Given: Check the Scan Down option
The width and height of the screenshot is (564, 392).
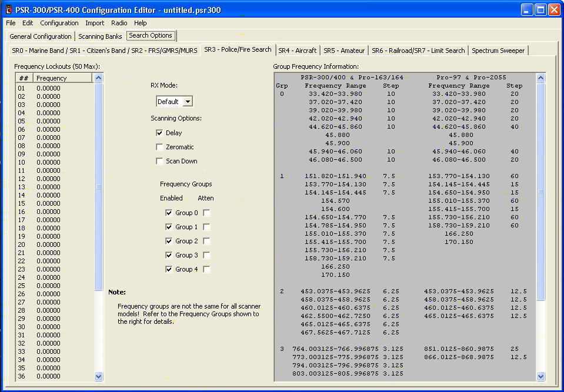Looking at the screenshot, I should tap(159, 161).
